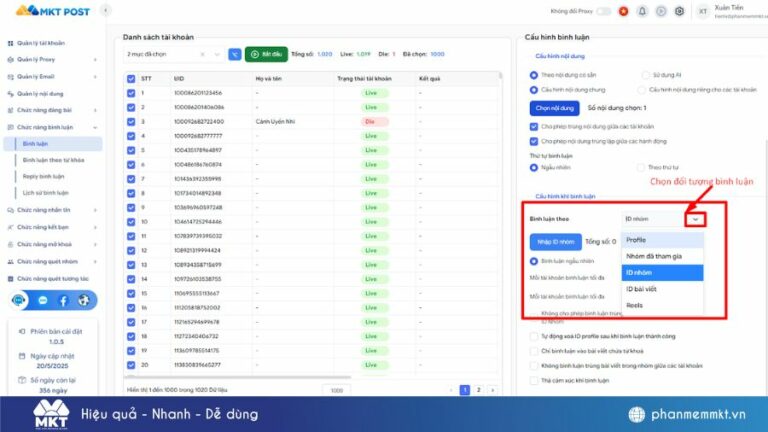Click the 'Nhập ID nhóm' button

coord(555,242)
